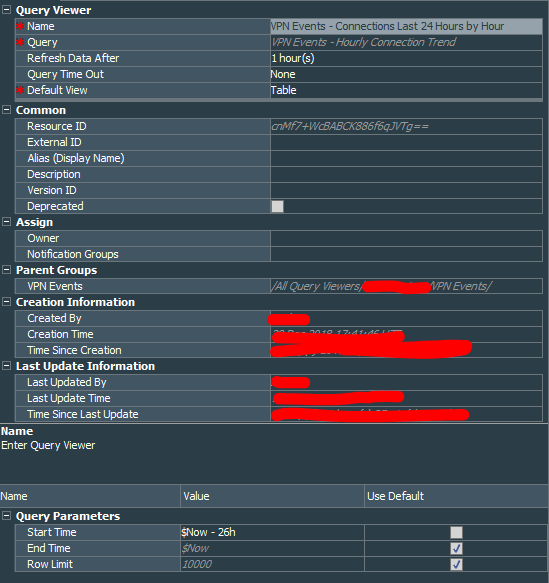The width and height of the screenshot is (549, 583).
Task: Edit the Name field value
Action: click(406, 26)
